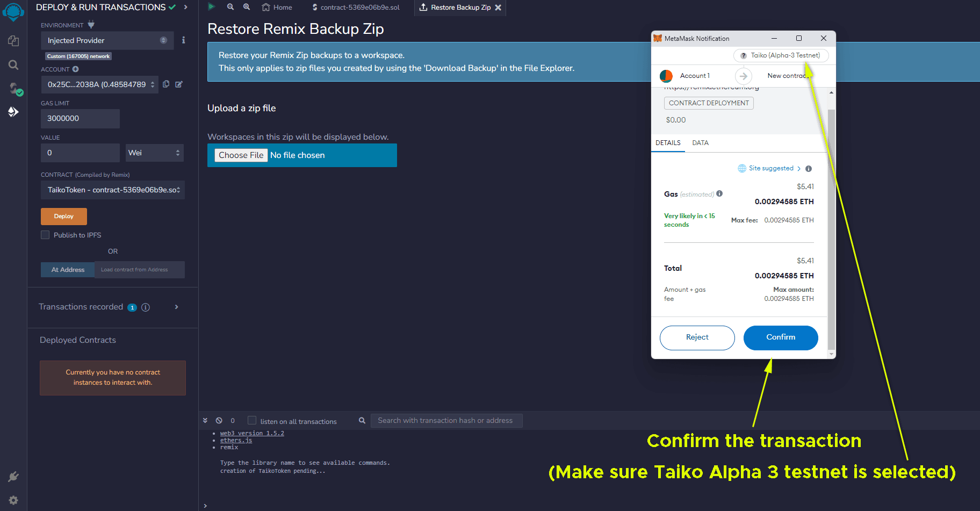Click the Gas Limit input field
Viewport: 980px width, 511px height.
80,118
